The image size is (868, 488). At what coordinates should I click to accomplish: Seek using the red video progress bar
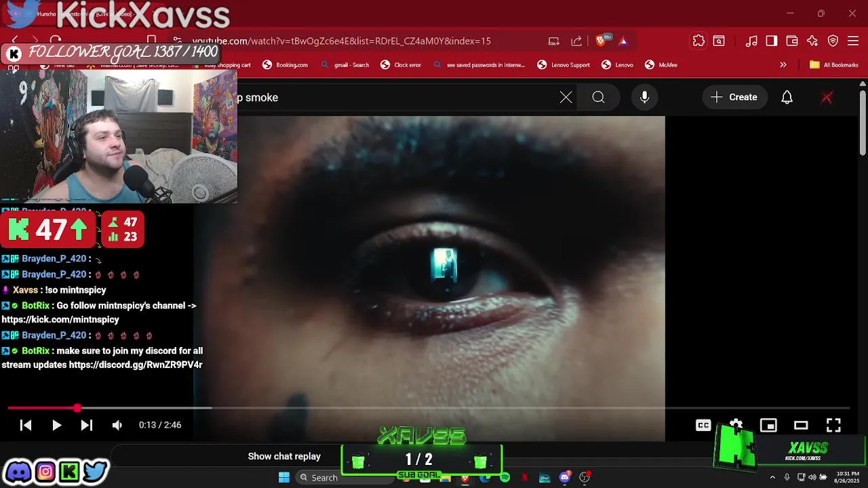click(x=429, y=408)
